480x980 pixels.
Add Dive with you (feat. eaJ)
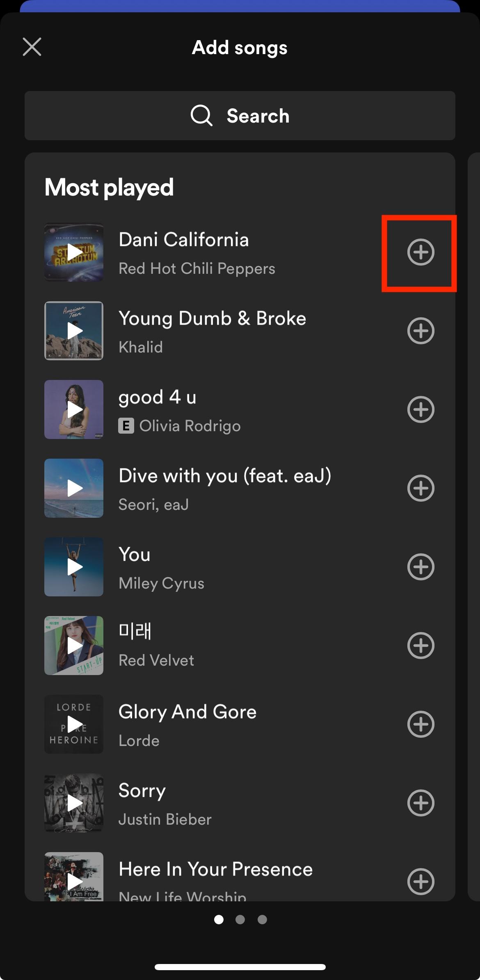[x=420, y=488]
